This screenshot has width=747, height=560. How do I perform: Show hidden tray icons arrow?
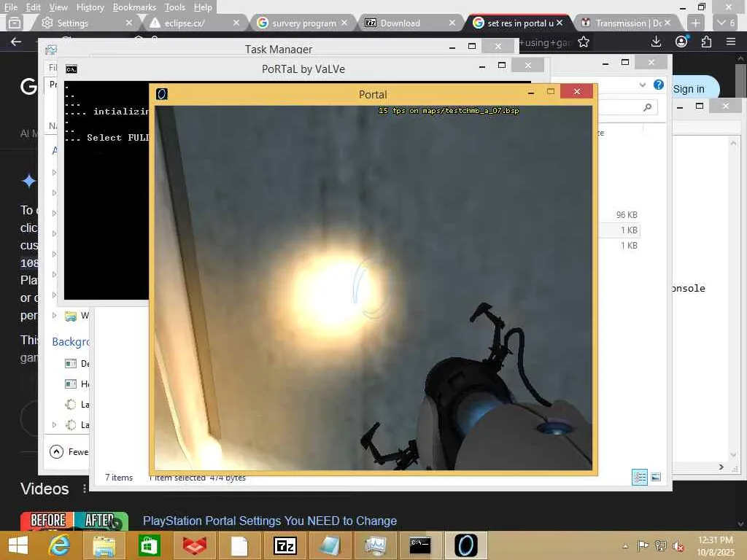click(625, 546)
